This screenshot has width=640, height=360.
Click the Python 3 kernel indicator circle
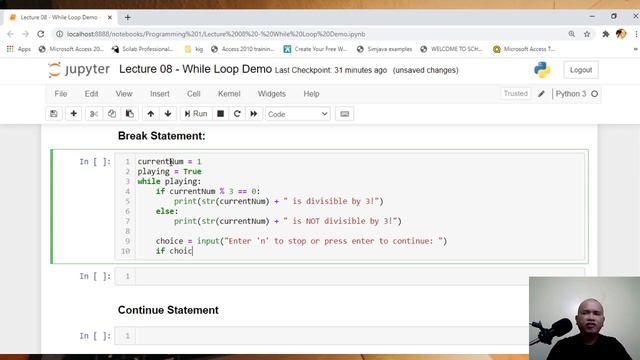pos(595,94)
